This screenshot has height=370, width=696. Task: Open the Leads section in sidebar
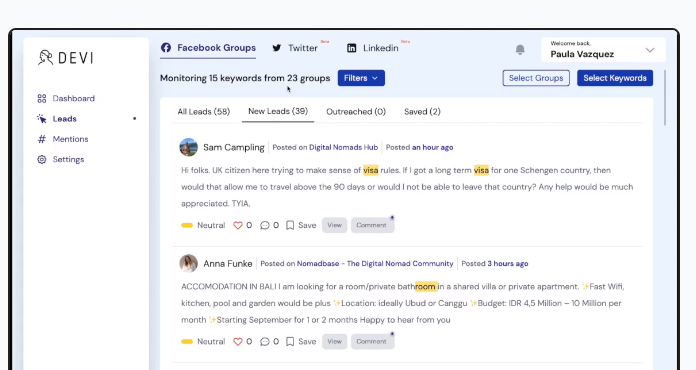57,119
